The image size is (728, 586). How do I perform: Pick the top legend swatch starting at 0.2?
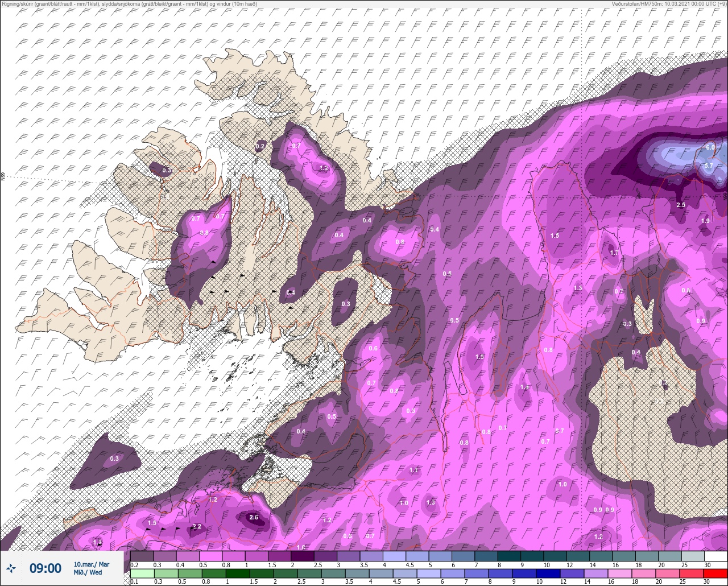142,556
